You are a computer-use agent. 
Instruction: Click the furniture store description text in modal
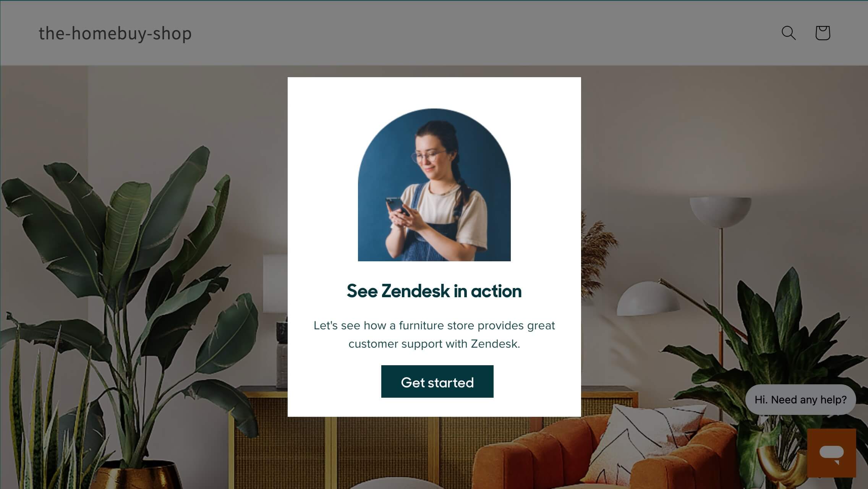[x=434, y=335]
